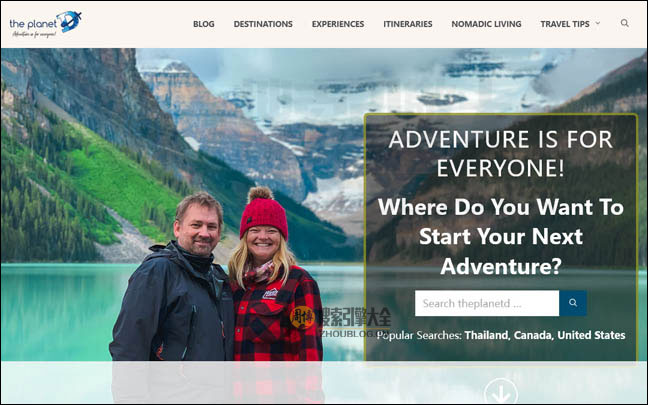648x405 pixels.
Task: Focus the 'Search theplanetd' input field
Action: (487, 303)
